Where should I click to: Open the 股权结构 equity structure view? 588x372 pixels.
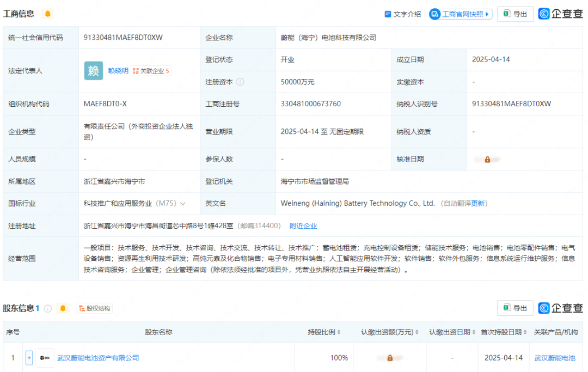(95, 308)
